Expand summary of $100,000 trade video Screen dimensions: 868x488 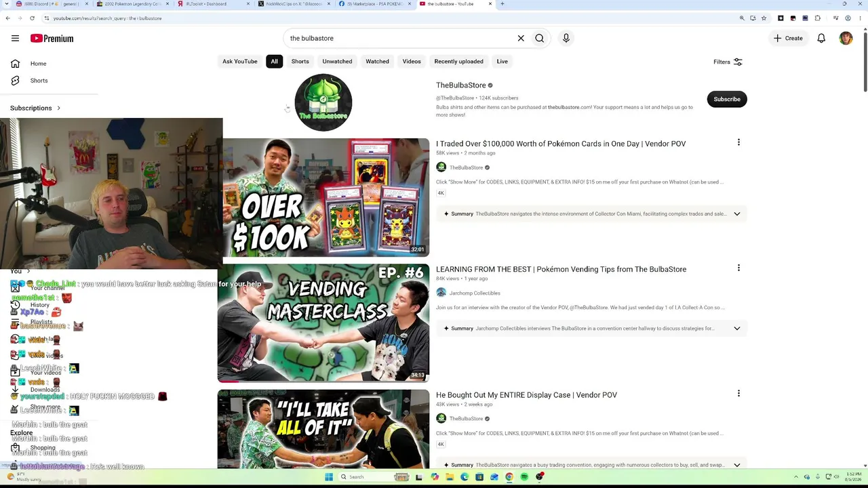pyautogui.click(x=737, y=214)
